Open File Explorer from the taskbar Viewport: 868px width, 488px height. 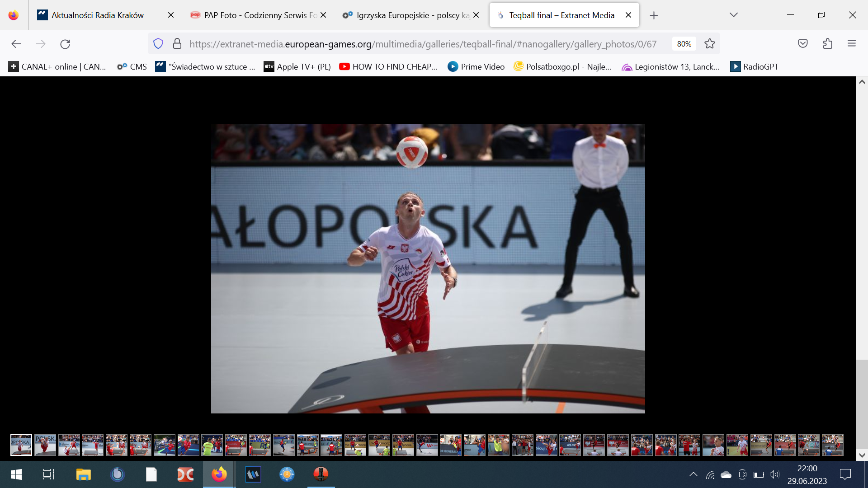click(83, 474)
